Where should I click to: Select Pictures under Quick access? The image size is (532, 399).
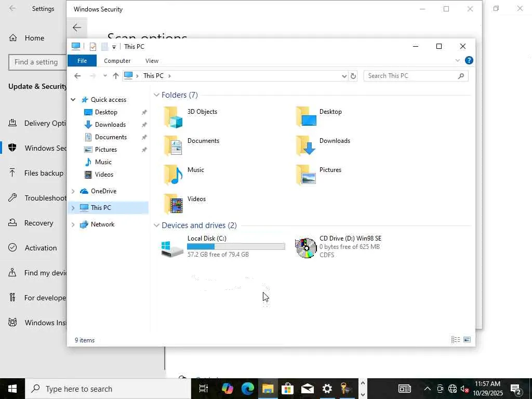pyautogui.click(x=105, y=150)
